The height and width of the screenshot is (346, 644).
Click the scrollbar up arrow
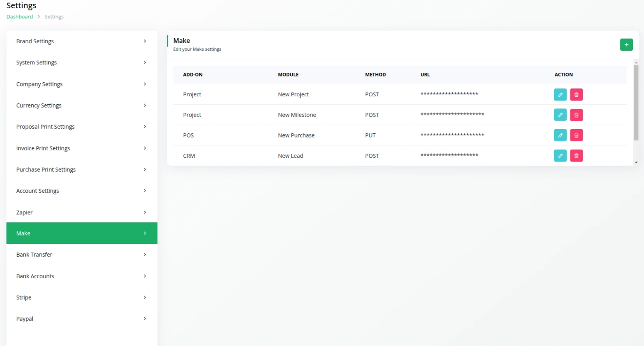coord(636,62)
